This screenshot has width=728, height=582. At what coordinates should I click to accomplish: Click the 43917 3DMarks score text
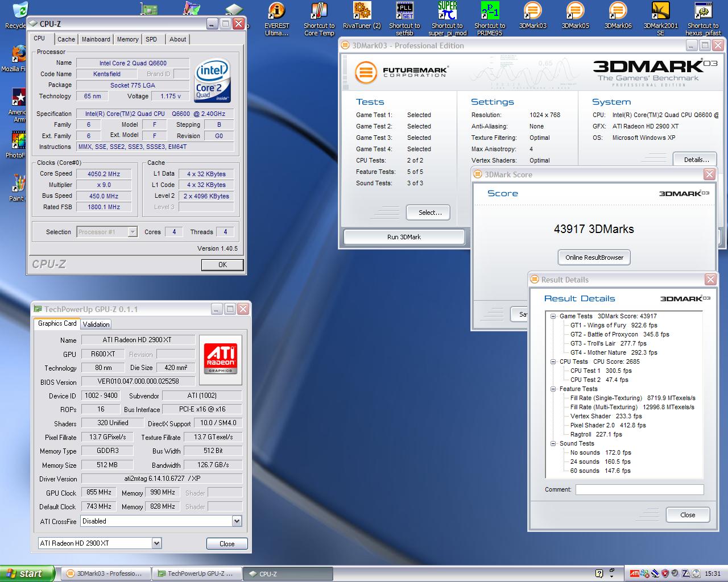coord(594,229)
